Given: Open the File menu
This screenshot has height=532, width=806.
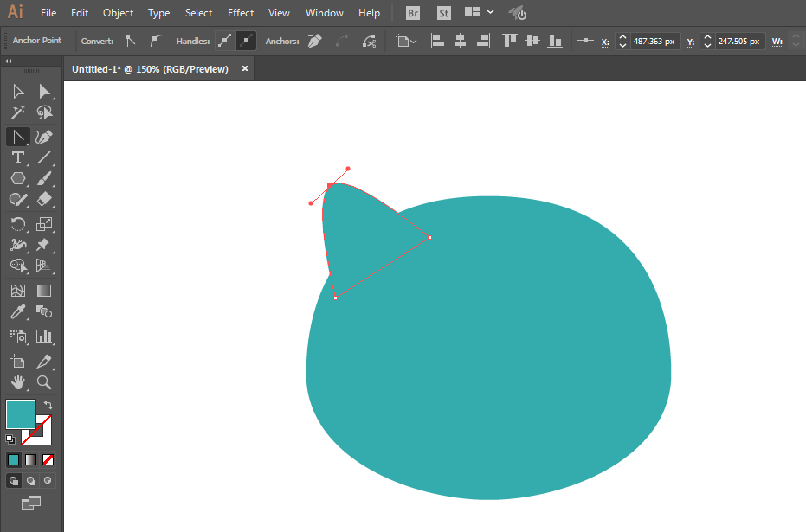Looking at the screenshot, I should coord(48,13).
